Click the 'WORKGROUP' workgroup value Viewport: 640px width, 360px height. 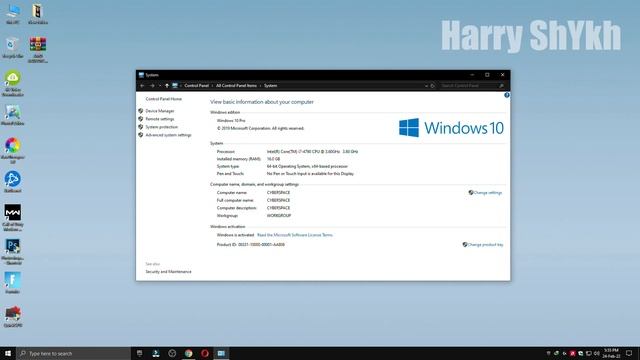[x=279, y=216]
